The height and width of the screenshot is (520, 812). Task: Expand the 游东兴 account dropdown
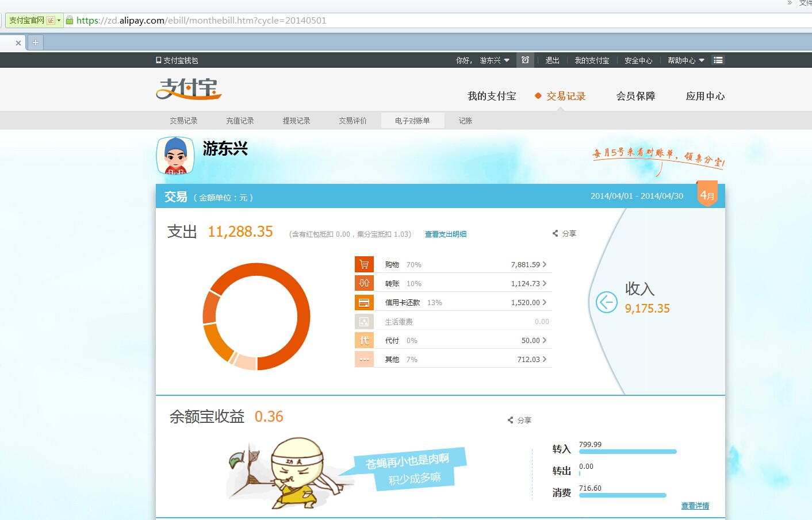495,60
